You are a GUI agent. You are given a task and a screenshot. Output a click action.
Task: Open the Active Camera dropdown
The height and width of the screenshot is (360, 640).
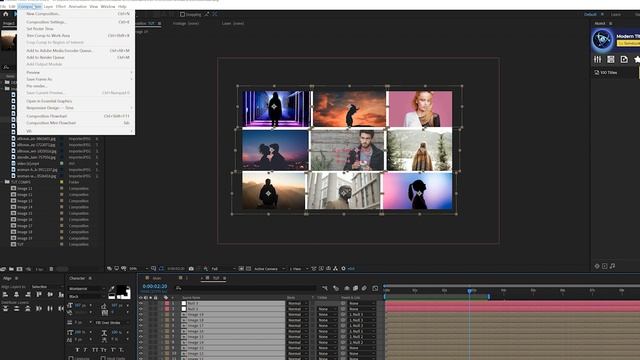(x=269, y=269)
